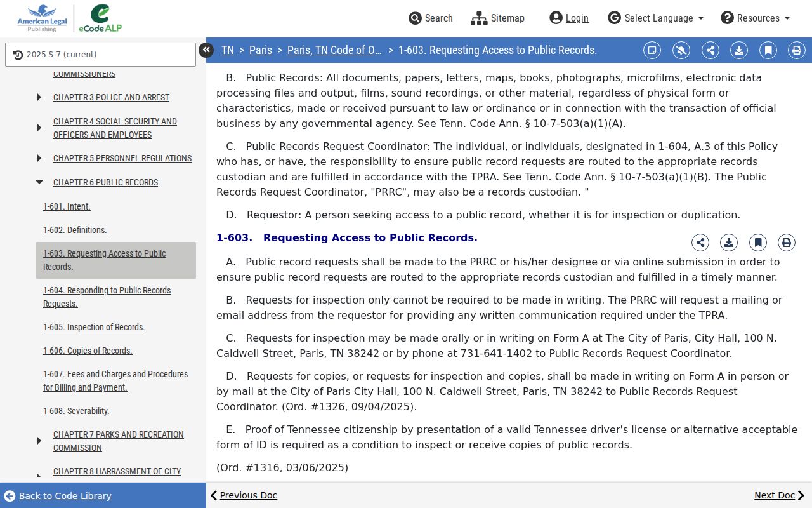
Task: Collapse Chapter 6 Public Records
Action: tap(39, 182)
